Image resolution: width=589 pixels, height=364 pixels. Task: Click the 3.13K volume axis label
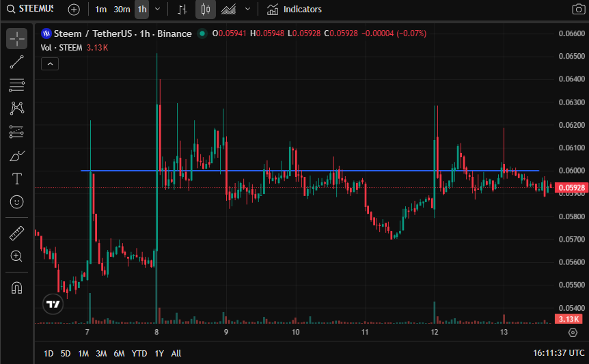pos(569,319)
